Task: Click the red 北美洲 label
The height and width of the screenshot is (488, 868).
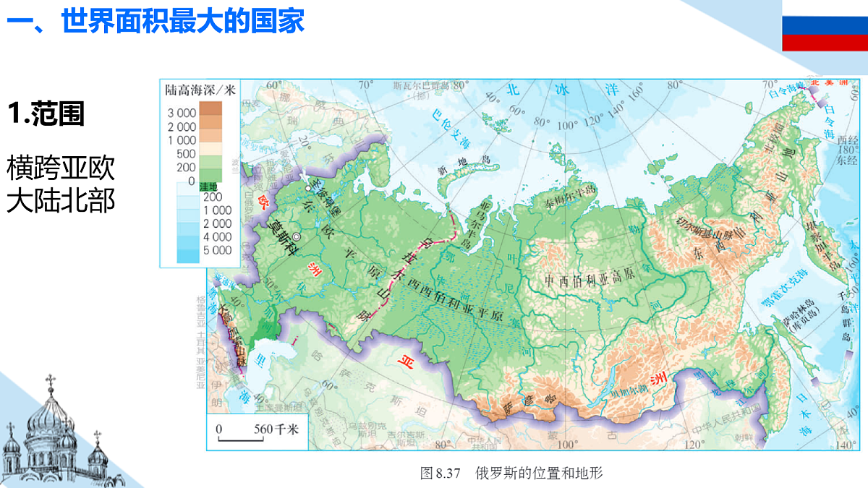Action: 828,83
